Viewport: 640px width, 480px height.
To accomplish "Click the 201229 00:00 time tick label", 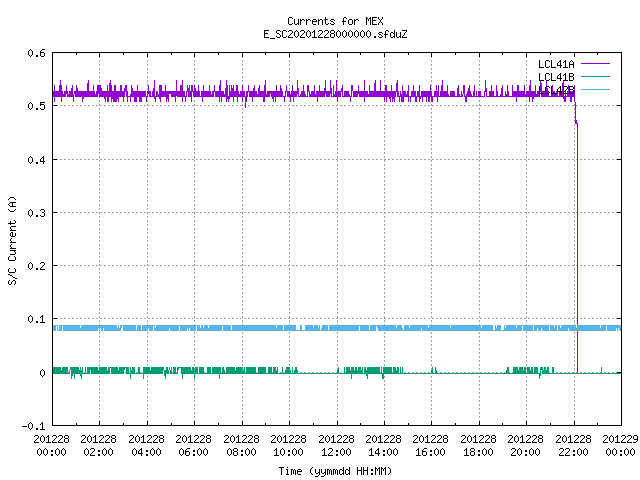I will [x=620, y=446].
